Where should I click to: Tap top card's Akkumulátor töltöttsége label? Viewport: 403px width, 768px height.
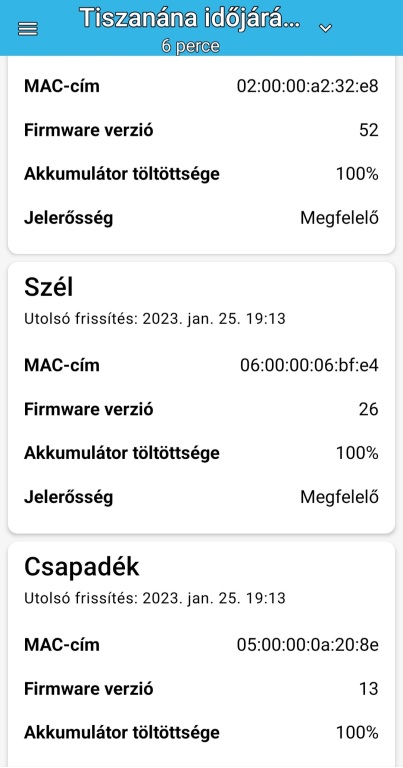121,174
